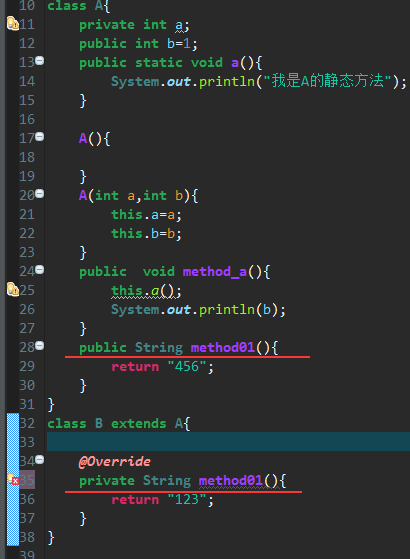The width and height of the screenshot is (410, 559).
Task: Click 'class A{' declaration on line 10
Action: tap(78, 6)
